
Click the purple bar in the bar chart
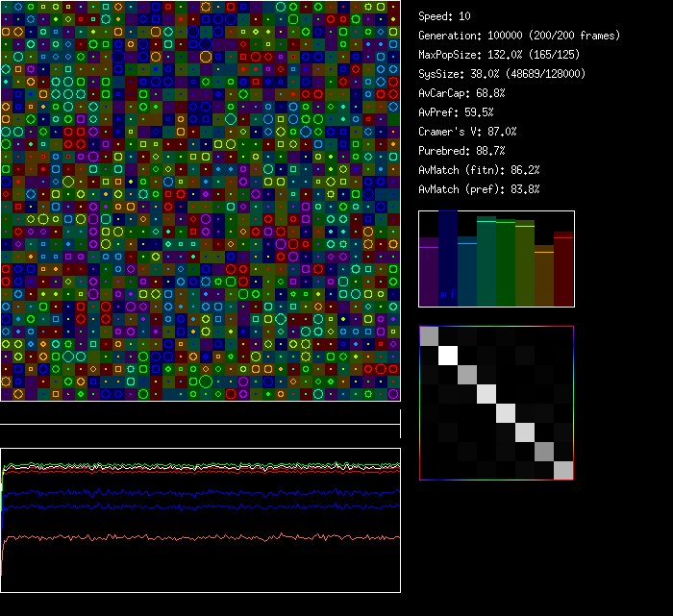(x=429, y=274)
